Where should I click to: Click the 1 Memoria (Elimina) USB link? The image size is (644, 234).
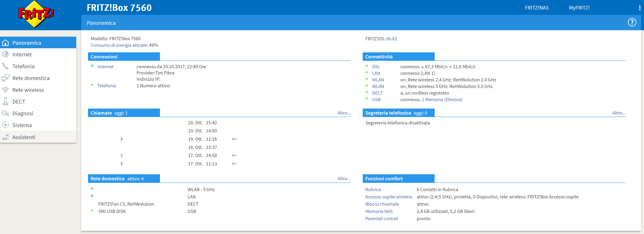[442, 100]
